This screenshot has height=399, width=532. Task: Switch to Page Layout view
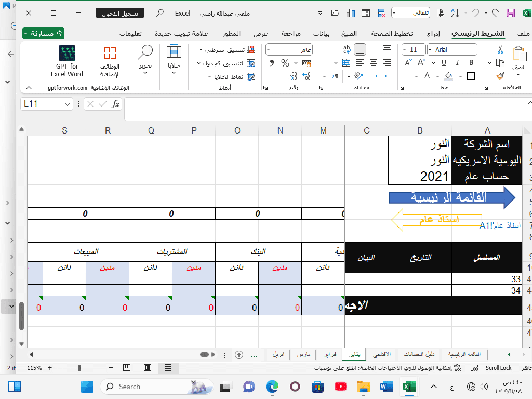point(148,367)
